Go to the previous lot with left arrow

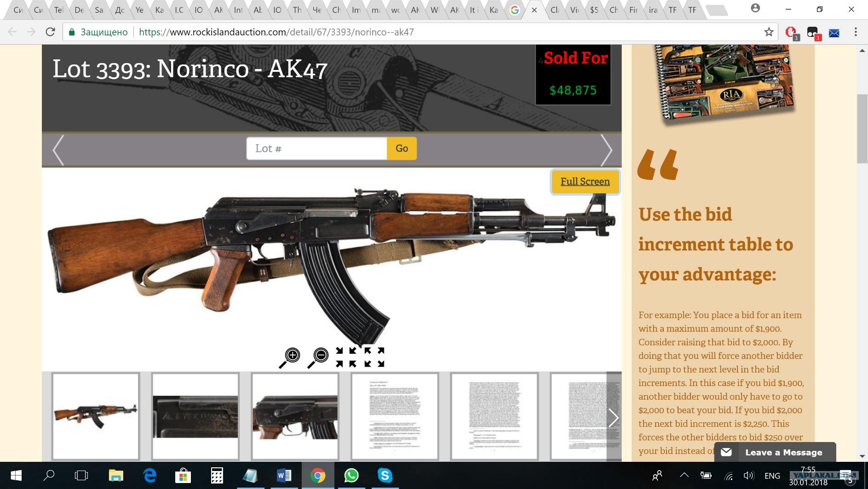coord(58,150)
